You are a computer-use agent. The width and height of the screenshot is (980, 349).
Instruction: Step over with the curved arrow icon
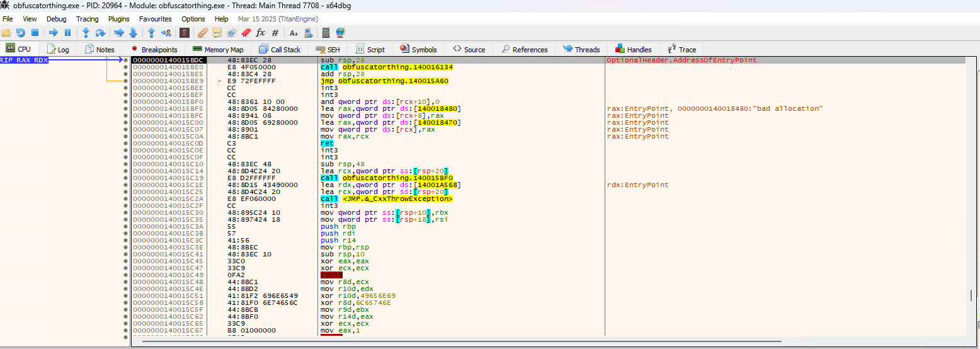100,32
